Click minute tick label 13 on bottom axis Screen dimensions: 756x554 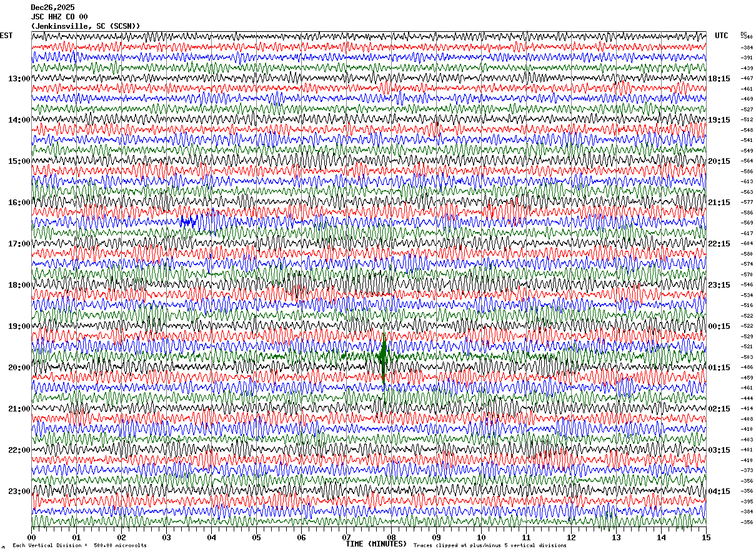[x=616, y=537]
